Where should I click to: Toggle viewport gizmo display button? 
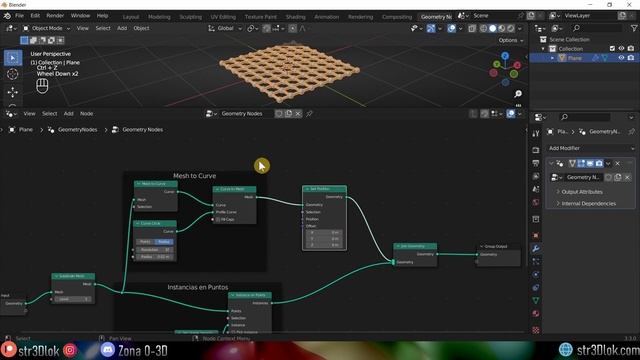tap(431, 28)
